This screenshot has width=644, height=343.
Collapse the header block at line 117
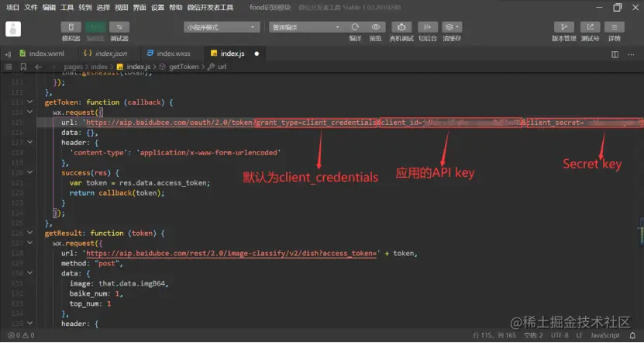coord(30,142)
